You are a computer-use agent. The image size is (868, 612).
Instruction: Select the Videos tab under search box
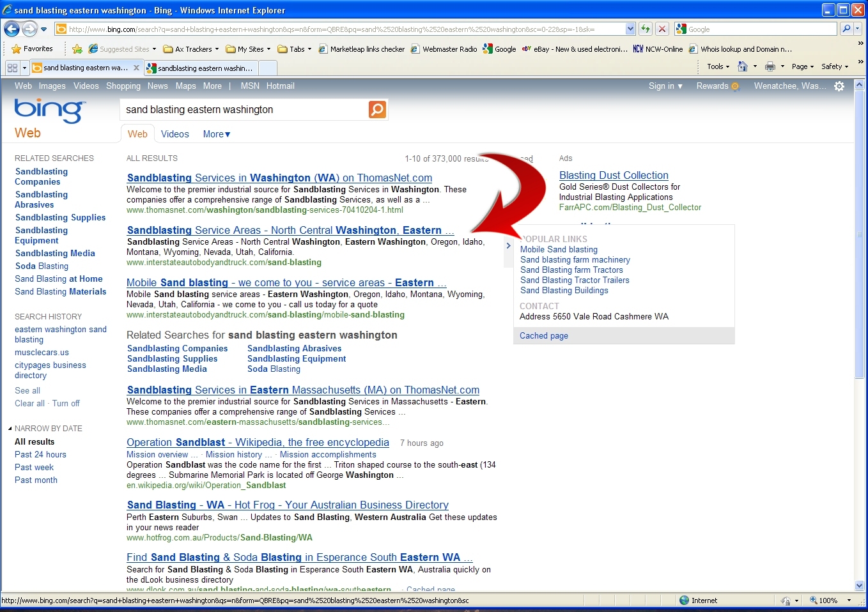tap(174, 134)
